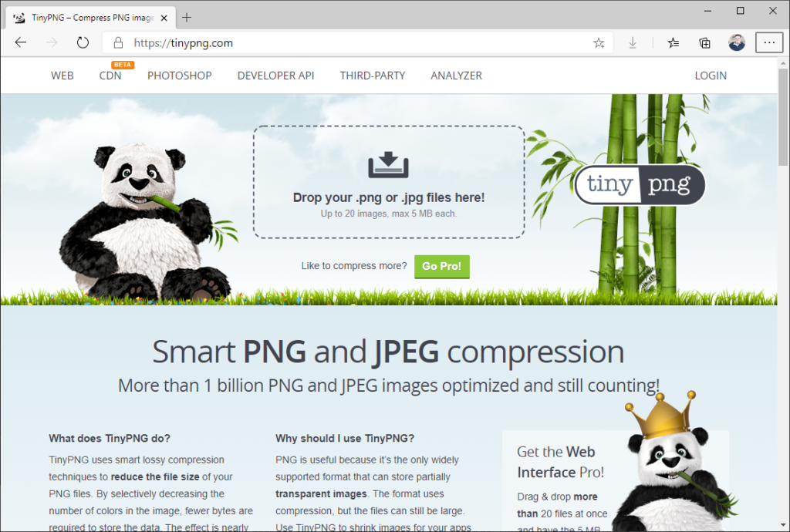The width and height of the screenshot is (790, 532).
Task: Click the green Go Pro! button
Action: point(442,266)
